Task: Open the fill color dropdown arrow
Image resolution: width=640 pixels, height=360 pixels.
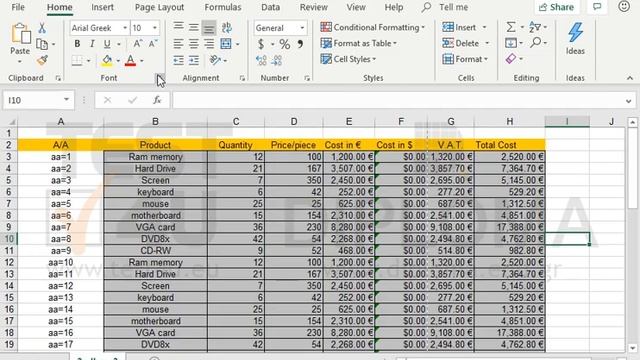Action: 118,61
